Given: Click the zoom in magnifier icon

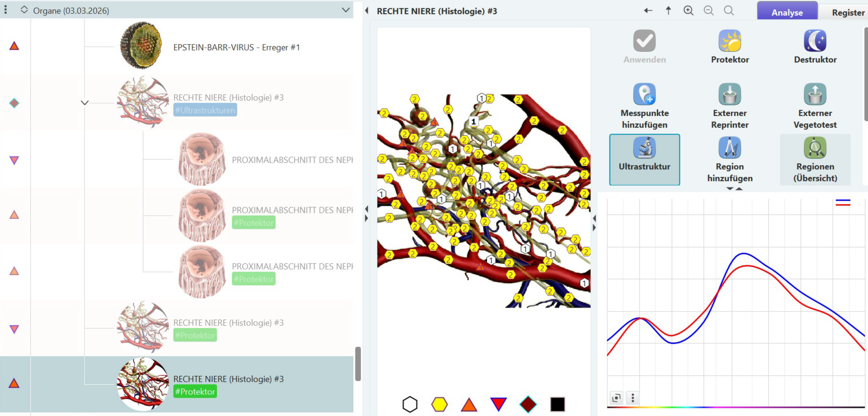Looking at the screenshot, I should [x=688, y=11].
